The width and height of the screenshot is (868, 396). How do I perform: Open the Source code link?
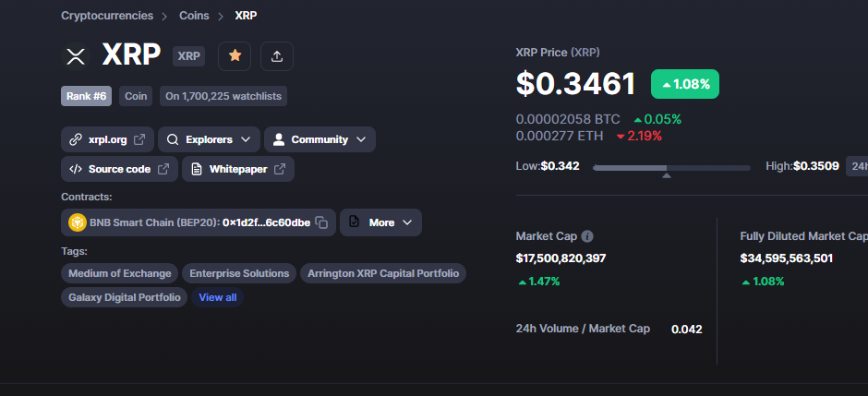119,169
